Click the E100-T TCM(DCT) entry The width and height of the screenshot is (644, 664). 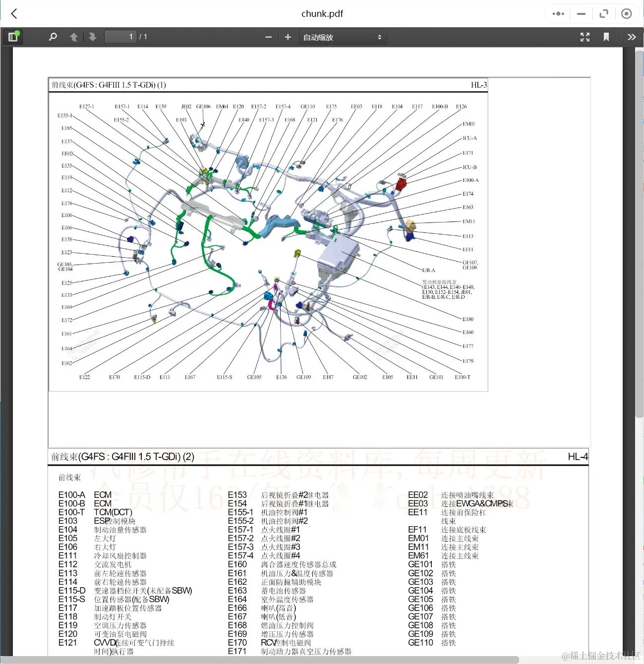coord(95,512)
